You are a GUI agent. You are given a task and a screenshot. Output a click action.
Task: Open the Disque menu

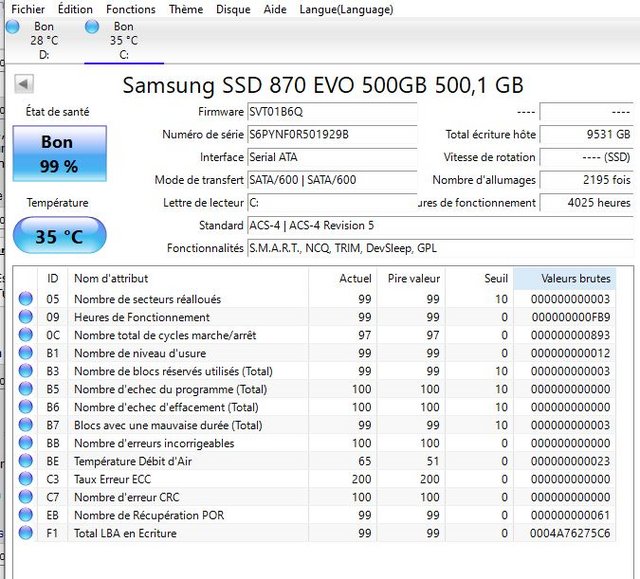233,9
